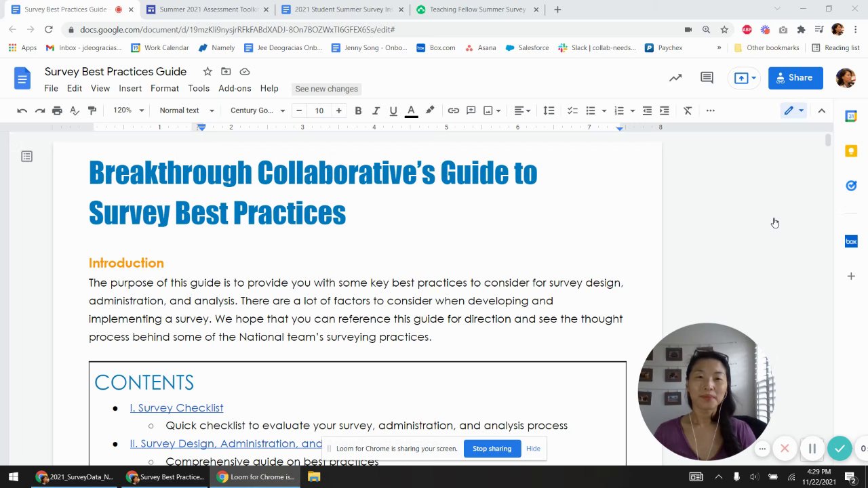Open the activity dashboard trend icon
Image resolution: width=868 pixels, height=488 pixels.
tap(675, 78)
